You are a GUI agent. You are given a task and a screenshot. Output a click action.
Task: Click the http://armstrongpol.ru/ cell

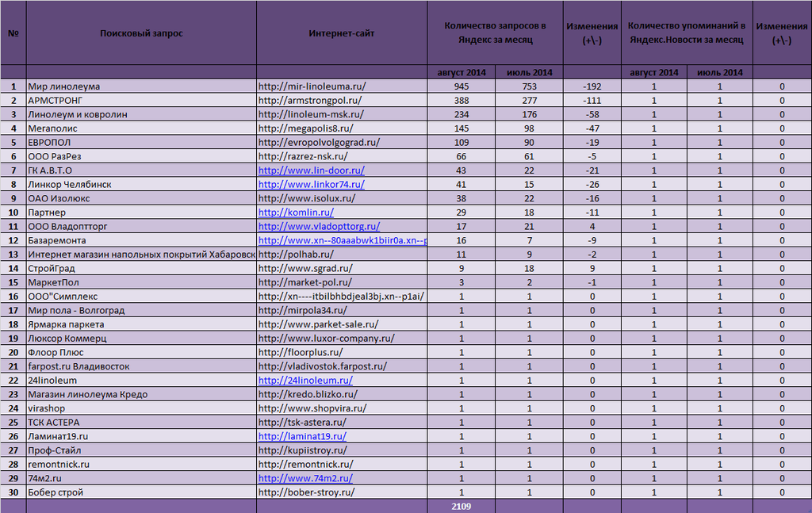coord(342,101)
